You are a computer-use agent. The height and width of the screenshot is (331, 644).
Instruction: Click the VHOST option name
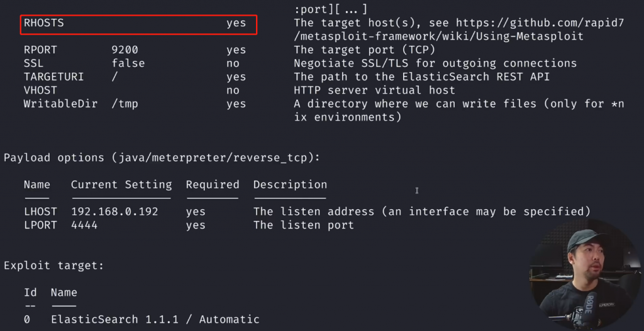click(40, 90)
